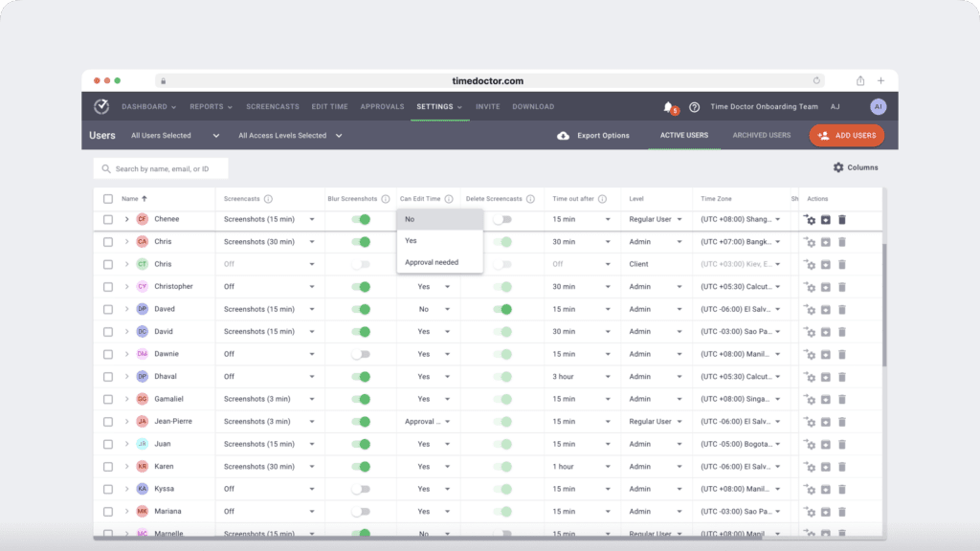Expand the All Users Selected filter

(x=170, y=135)
